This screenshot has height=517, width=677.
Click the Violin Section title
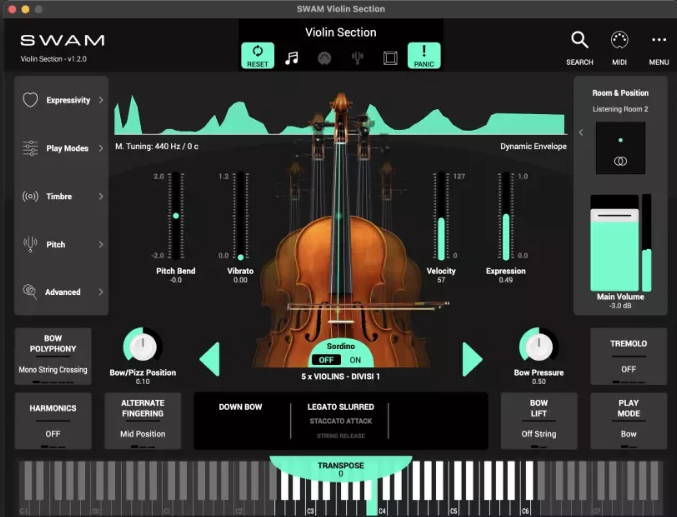click(x=341, y=32)
